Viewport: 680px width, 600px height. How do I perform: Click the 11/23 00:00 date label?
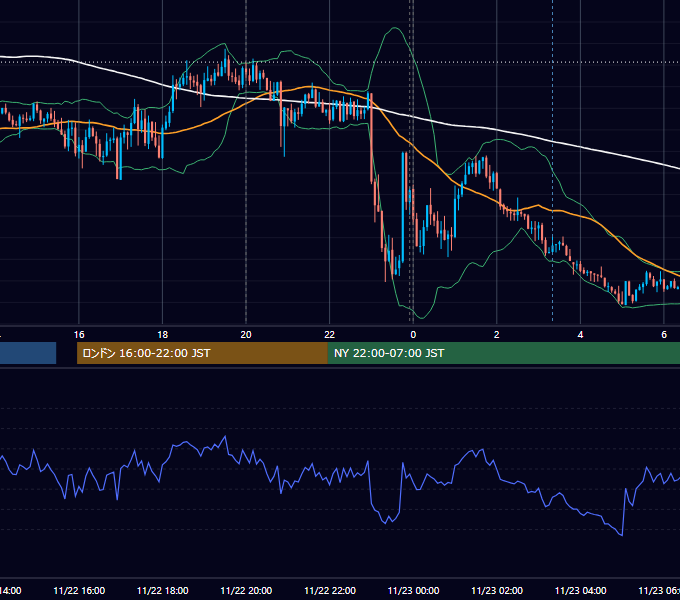pos(413,590)
